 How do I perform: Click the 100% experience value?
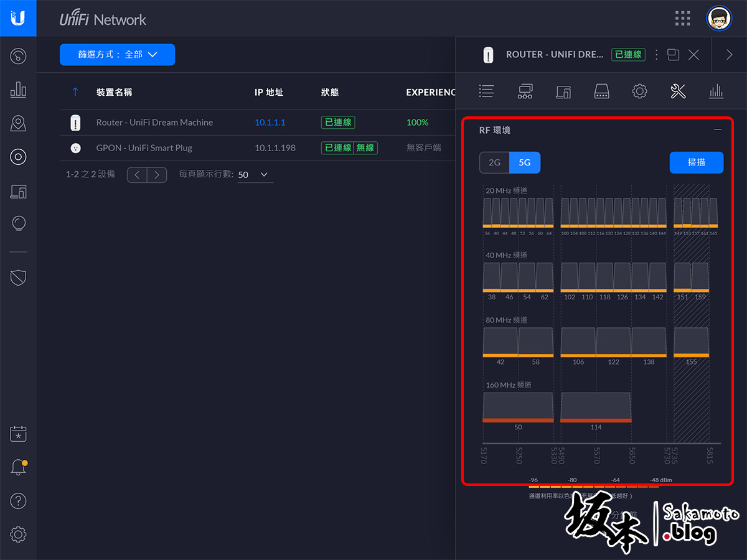point(417,123)
